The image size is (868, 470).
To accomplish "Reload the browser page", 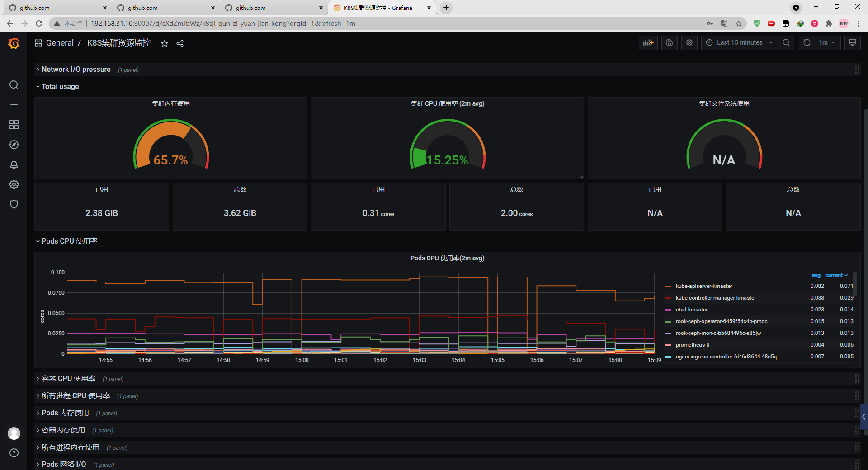I will point(39,23).
